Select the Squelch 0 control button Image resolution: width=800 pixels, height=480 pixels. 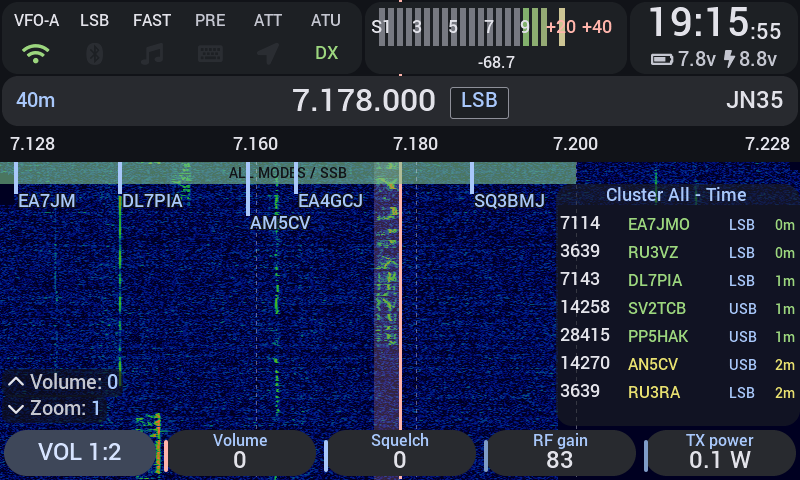pos(399,452)
